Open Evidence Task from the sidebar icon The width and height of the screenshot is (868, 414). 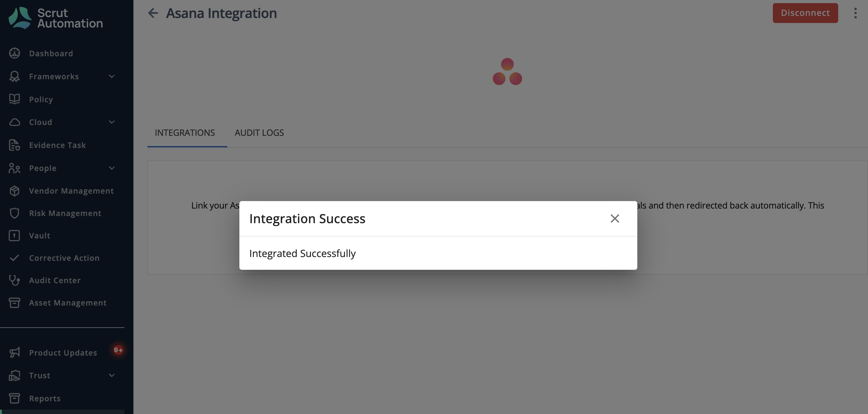15,145
